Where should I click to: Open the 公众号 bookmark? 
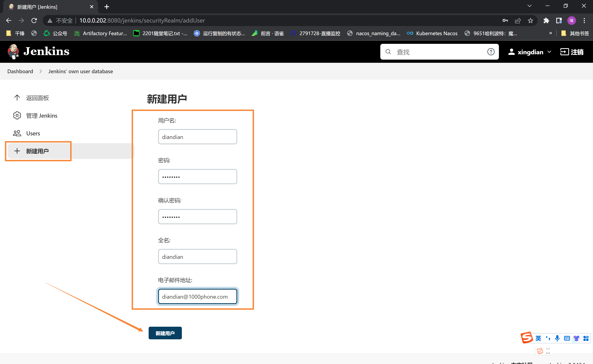(55, 33)
